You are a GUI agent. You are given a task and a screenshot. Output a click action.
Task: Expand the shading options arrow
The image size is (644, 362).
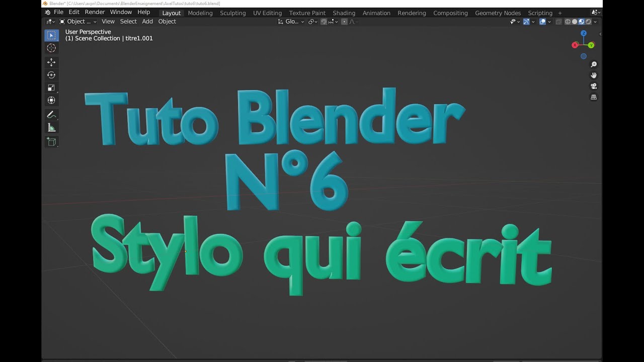(595, 22)
